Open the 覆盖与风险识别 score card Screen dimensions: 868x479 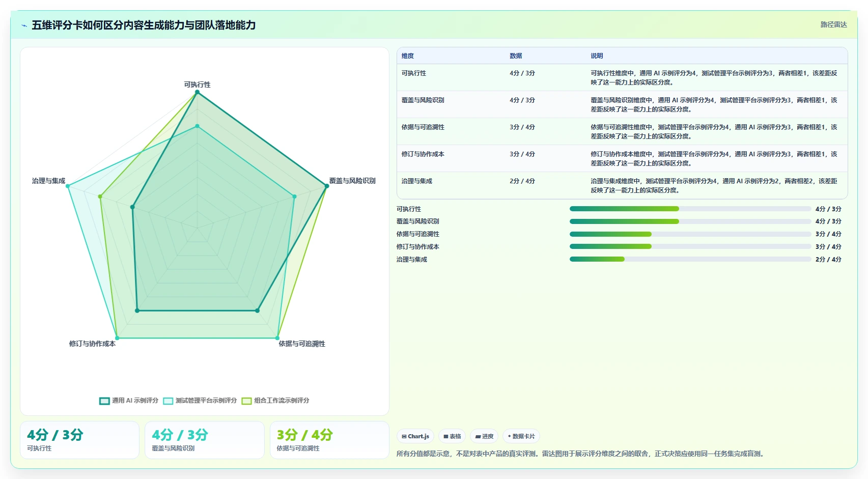(x=205, y=440)
